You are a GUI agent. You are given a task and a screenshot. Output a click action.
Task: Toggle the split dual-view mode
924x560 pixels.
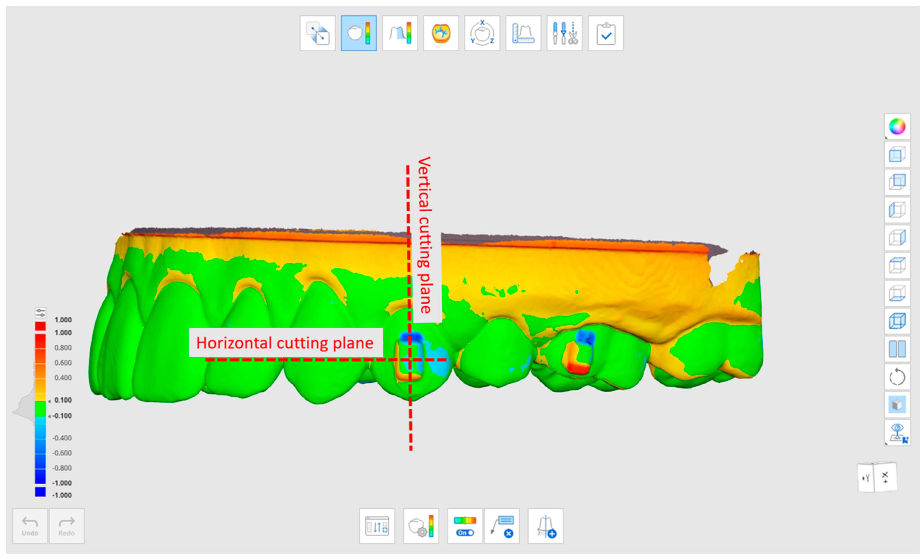pyautogui.click(x=897, y=349)
